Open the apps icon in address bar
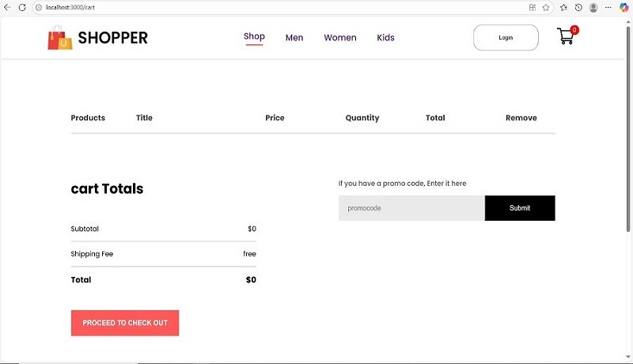Viewport: 633px width, 364px height. click(533, 7)
